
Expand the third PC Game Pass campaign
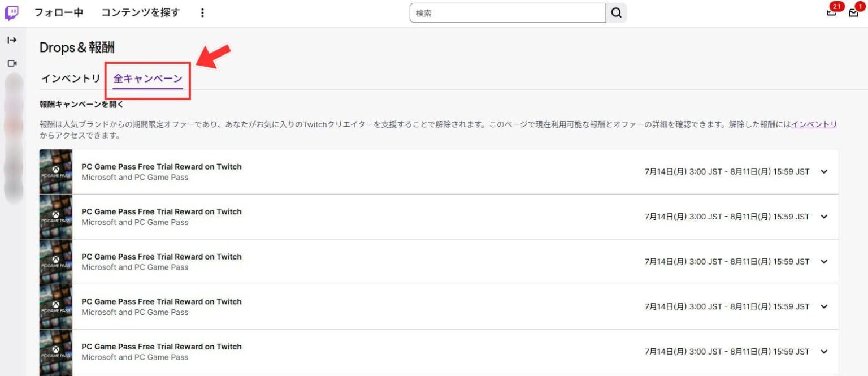tap(823, 262)
